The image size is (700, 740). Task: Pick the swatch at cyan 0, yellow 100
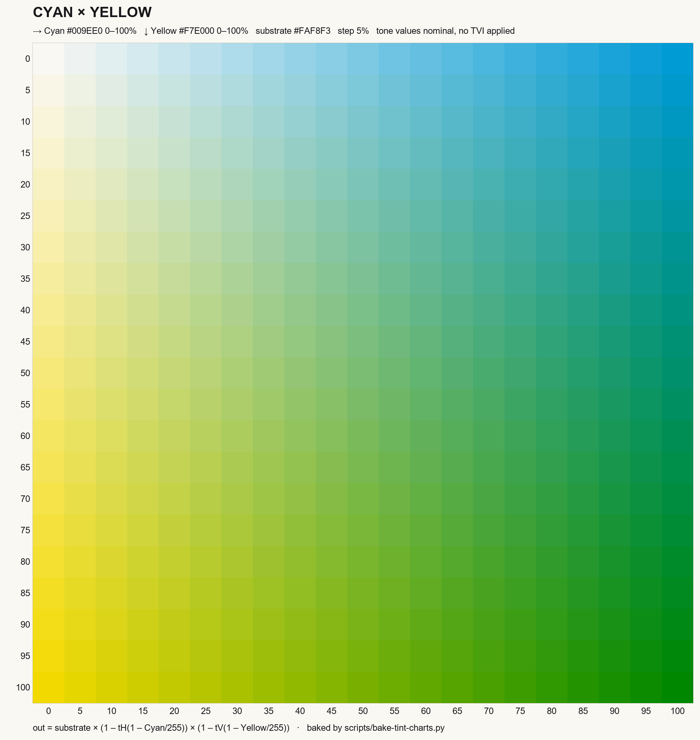pyautogui.click(x=49, y=688)
